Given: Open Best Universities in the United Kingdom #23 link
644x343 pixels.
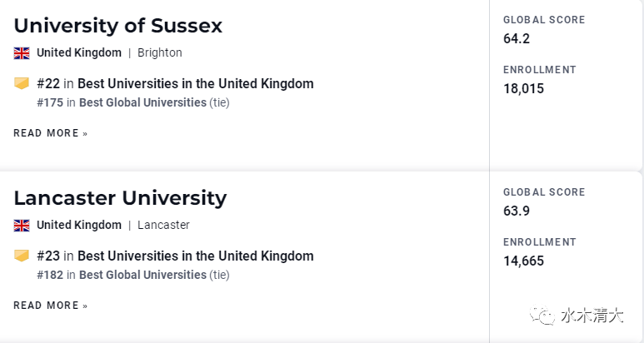Looking at the screenshot, I should click(x=196, y=256).
